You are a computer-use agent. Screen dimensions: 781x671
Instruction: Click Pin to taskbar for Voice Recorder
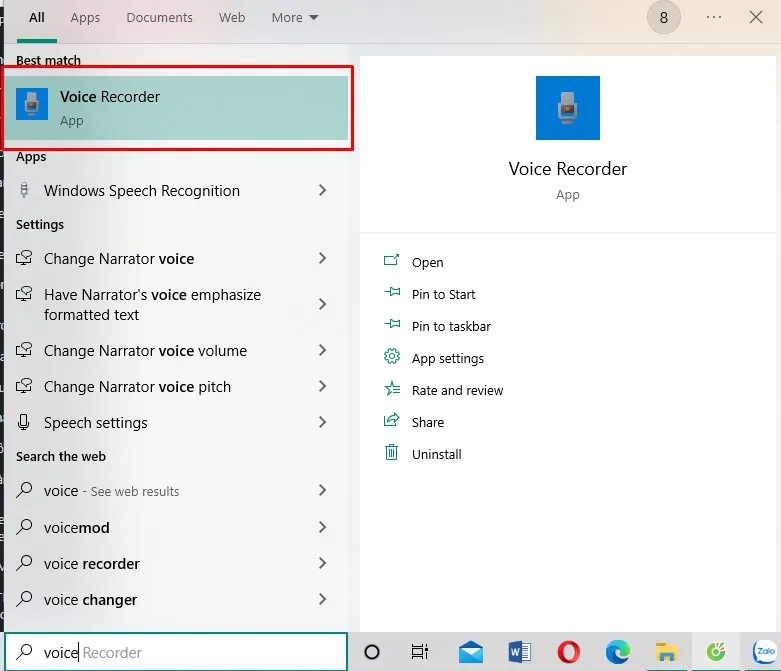(x=451, y=326)
